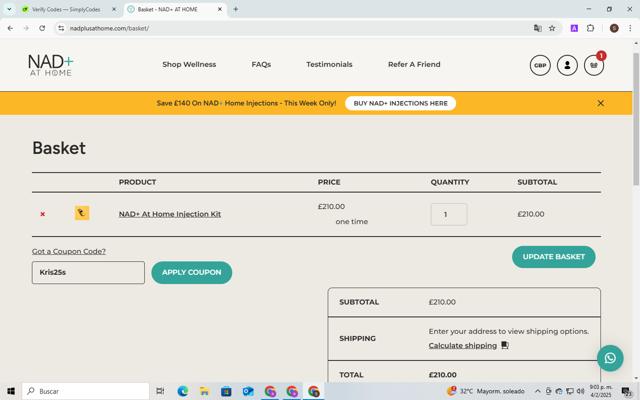Open the weather widget showing 32°C
The height and width of the screenshot is (400, 640).
pyautogui.click(x=486, y=391)
